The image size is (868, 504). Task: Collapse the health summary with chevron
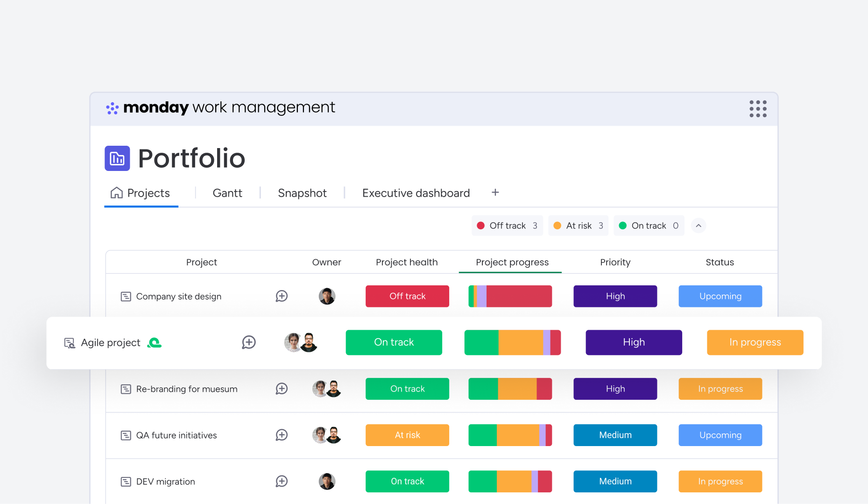point(699,226)
